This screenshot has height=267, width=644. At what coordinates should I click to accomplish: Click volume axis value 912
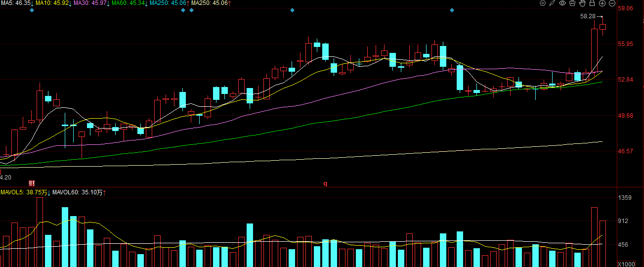pos(624,221)
